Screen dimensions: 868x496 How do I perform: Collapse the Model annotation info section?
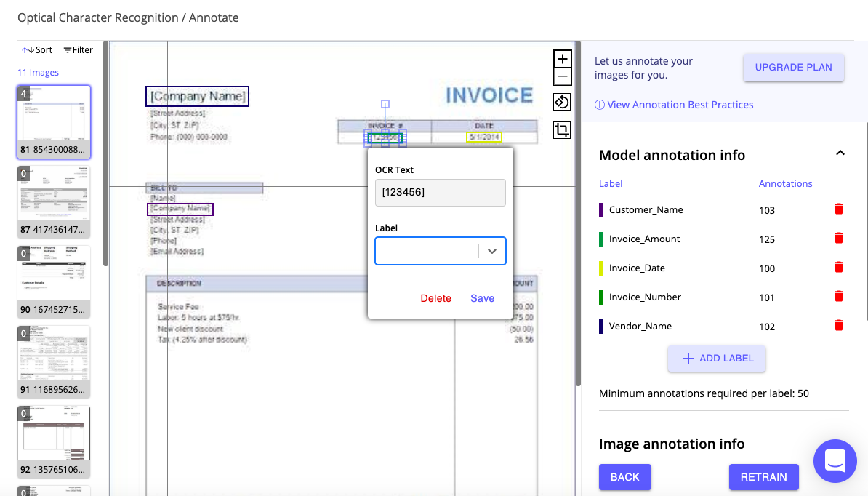[840, 153]
